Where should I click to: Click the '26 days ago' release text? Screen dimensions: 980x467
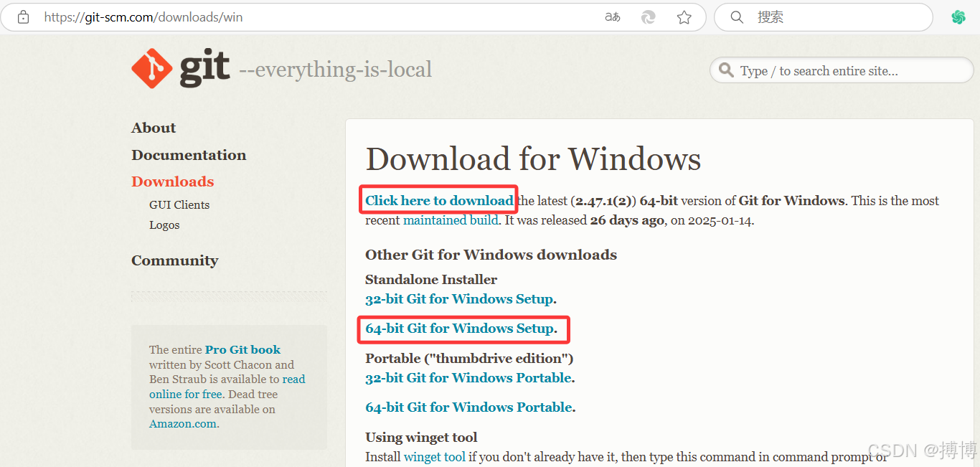click(x=627, y=220)
